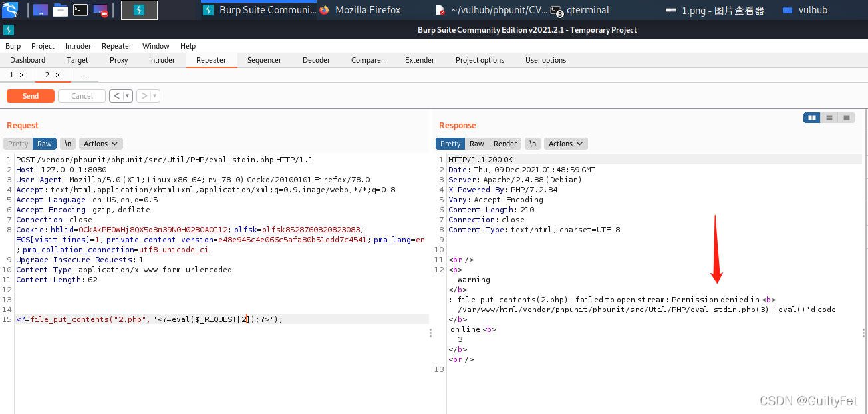Switch to the Comparer tab
868x414 pixels.
click(x=367, y=60)
